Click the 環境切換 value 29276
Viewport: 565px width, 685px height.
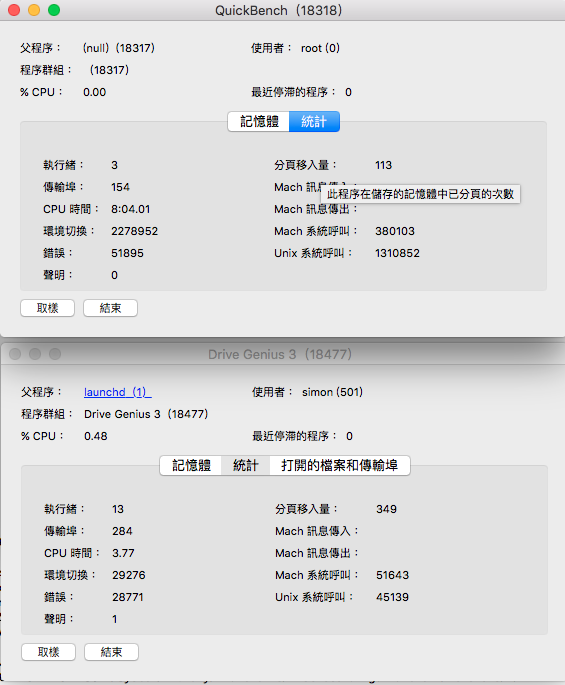tap(128, 575)
